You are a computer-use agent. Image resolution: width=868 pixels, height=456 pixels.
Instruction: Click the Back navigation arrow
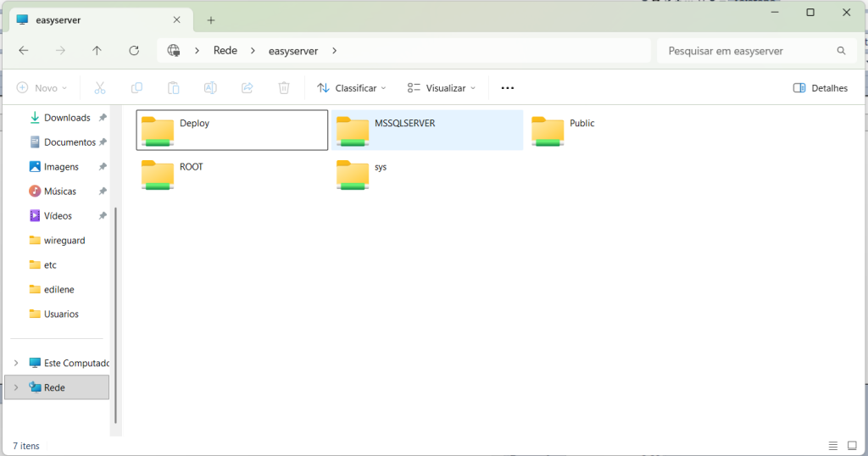pos(24,51)
